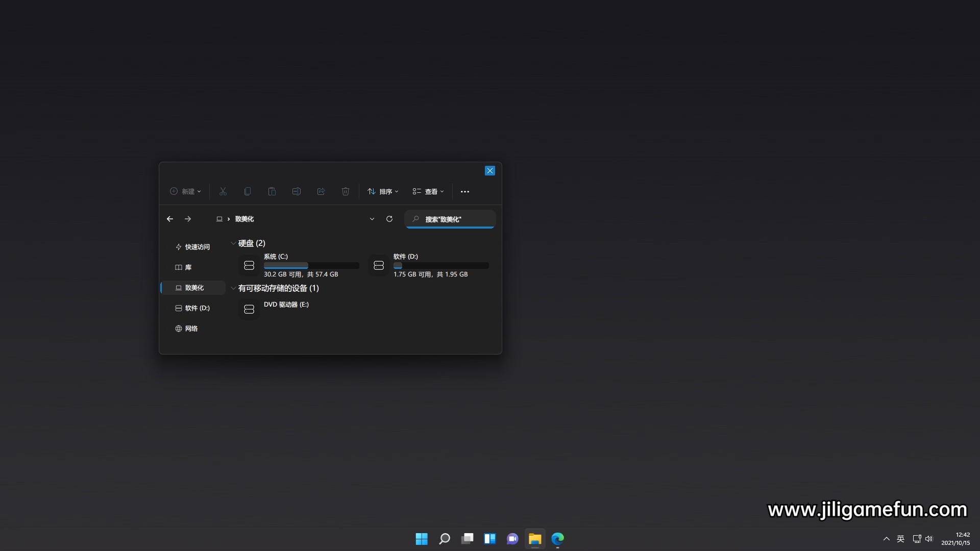Switch input language via 英 indicator
980x551 pixels.
pyautogui.click(x=901, y=539)
